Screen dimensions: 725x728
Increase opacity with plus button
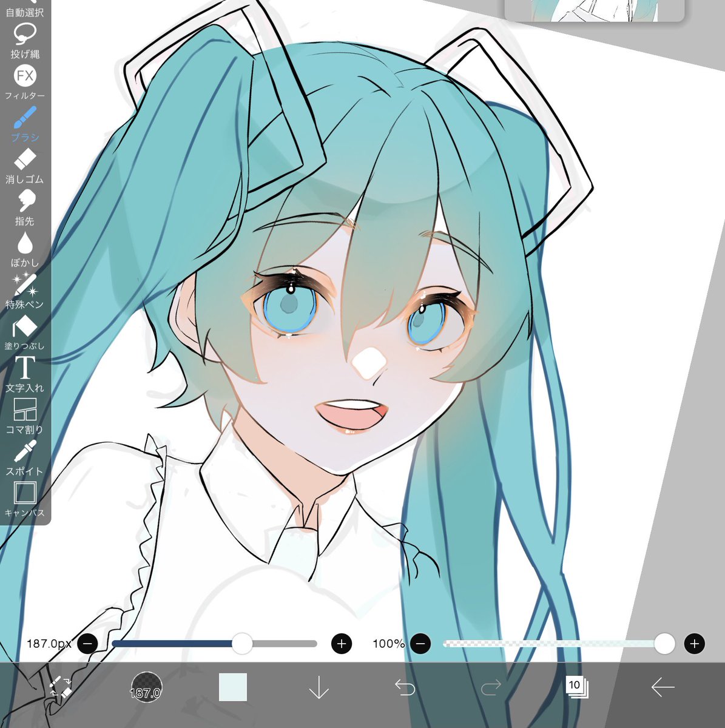click(695, 644)
